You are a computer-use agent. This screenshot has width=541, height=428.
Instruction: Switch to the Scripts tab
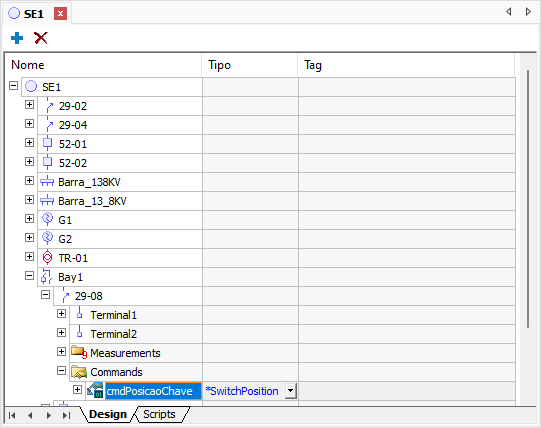(x=159, y=414)
